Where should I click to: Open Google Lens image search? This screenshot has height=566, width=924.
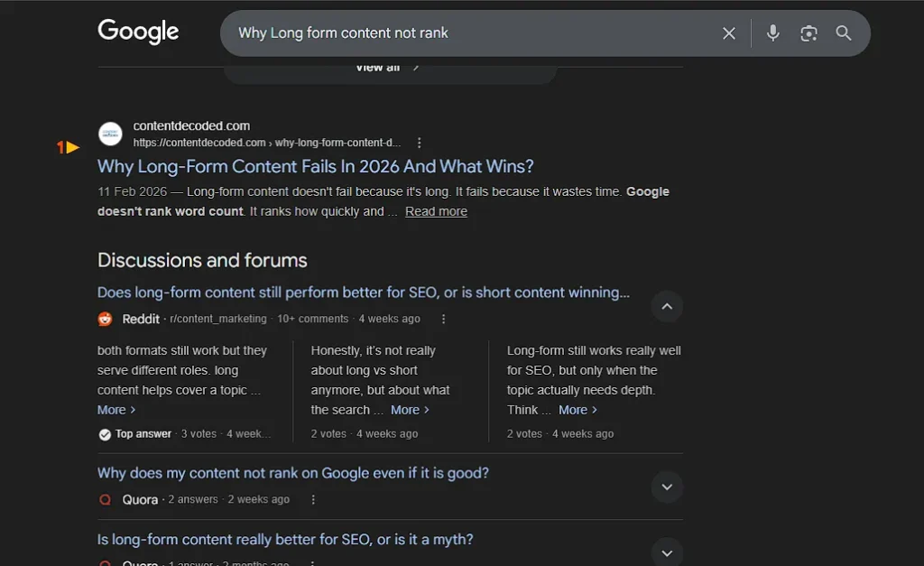coord(808,32)
